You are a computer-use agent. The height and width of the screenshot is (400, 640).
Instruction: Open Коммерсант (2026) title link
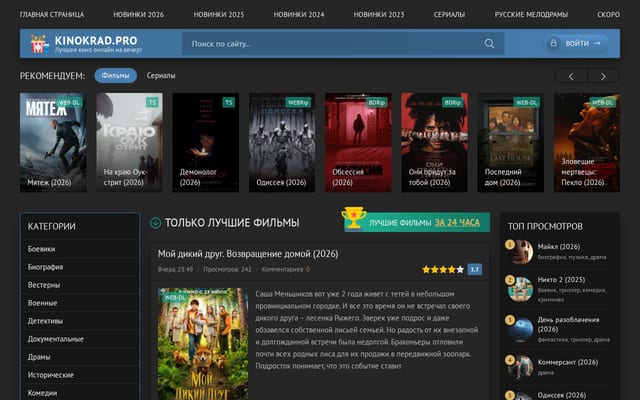(568, 362)
